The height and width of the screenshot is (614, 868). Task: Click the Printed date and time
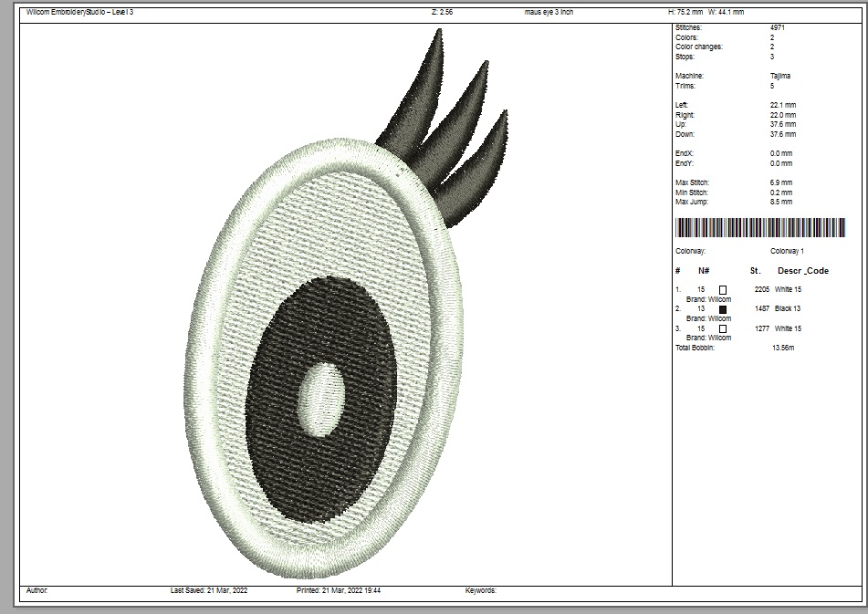pyautogui.click(x=339, y=590)
